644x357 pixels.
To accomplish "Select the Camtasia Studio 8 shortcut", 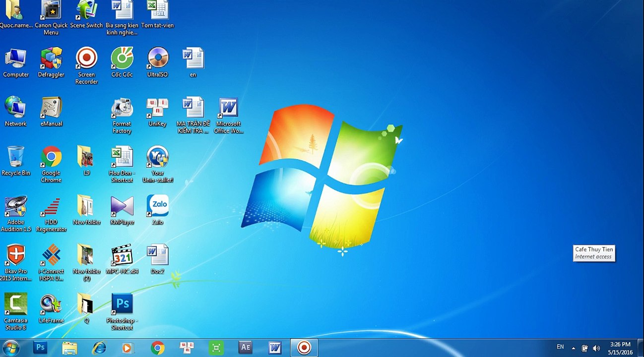I will (16, 311).
